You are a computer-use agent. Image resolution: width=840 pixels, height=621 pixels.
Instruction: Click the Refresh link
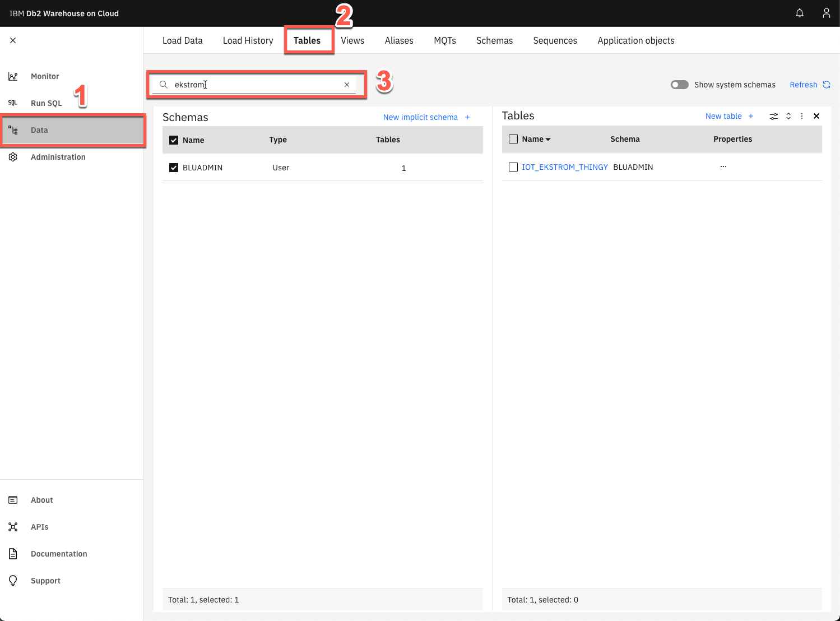click(x=804, y=85)
